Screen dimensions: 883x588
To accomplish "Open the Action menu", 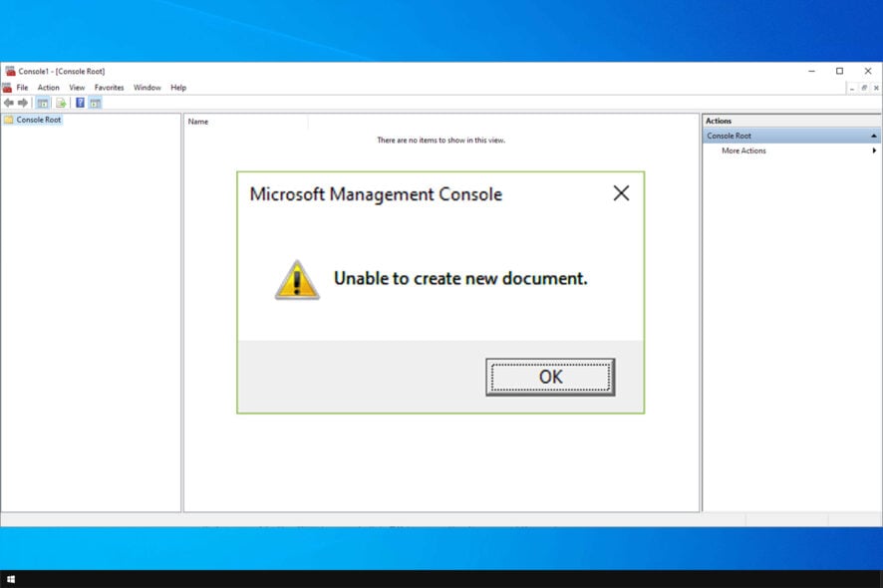I will [x=49, y=88].
